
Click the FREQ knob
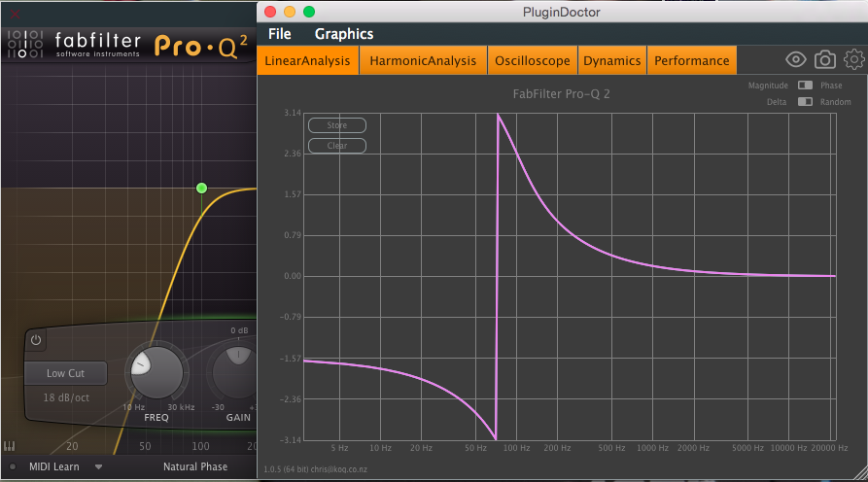(x=156, y=372)
